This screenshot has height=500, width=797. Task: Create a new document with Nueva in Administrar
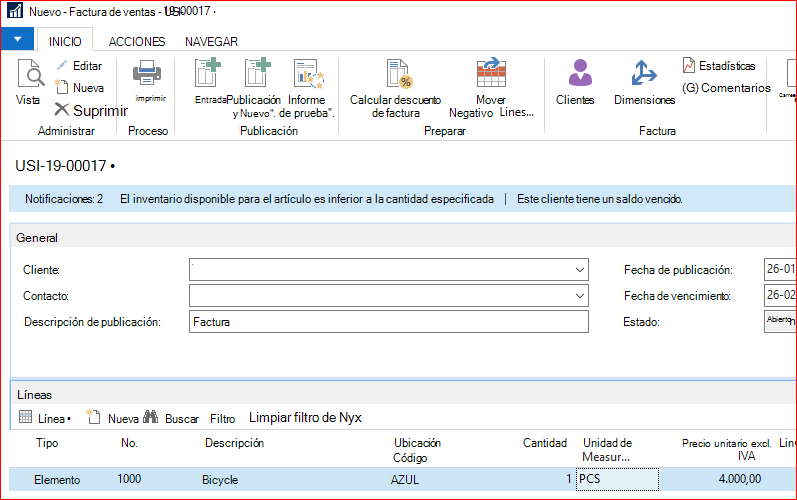79,87
